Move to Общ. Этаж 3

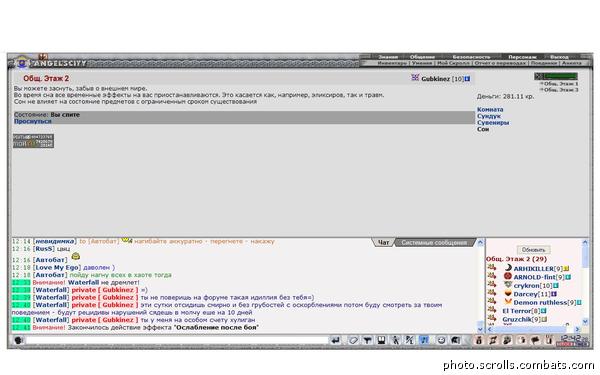point(561,90)
